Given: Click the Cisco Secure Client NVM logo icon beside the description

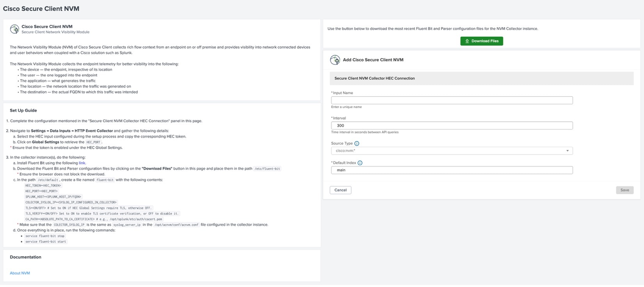Looking at the screenshot, I should (x=14, y=29).
